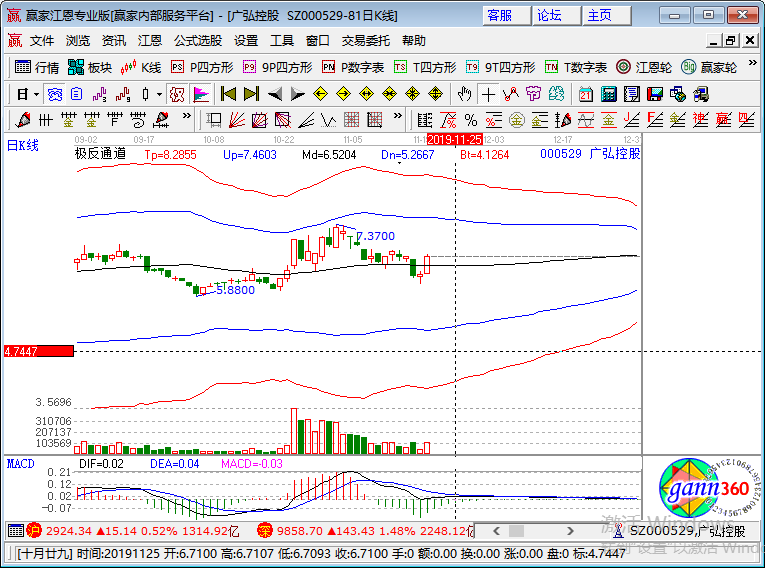Toggle the magenta flag marker icon
765x568 pixels.
(201, 94)
